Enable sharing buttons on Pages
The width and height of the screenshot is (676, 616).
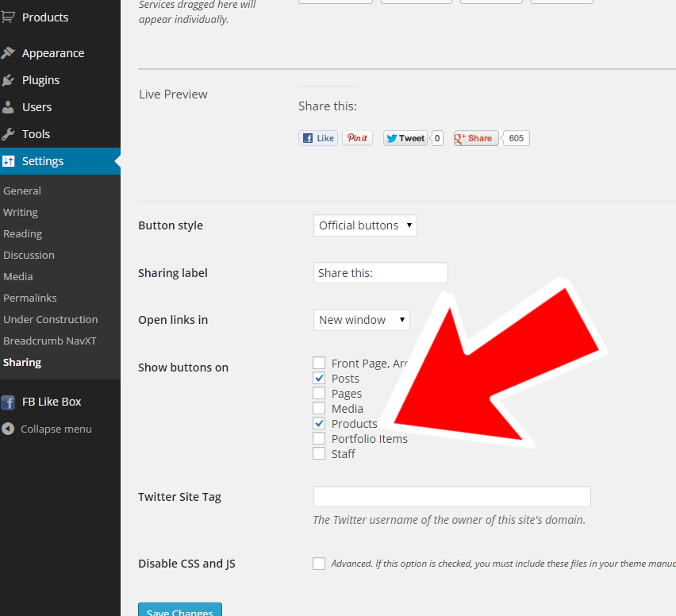click(319, 393)
